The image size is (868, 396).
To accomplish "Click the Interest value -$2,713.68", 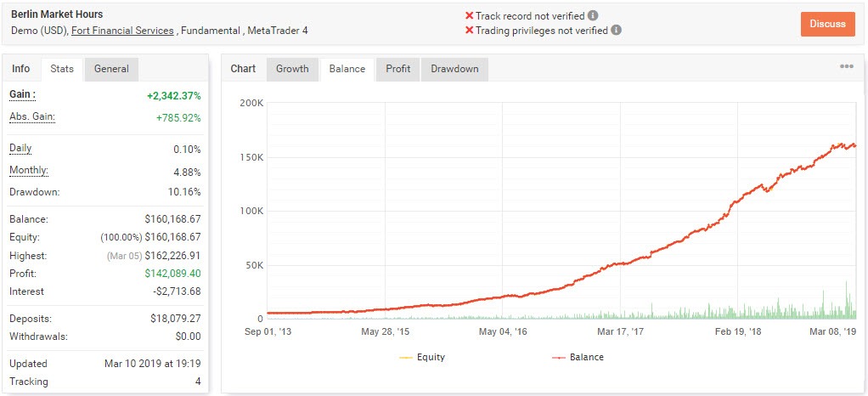I will point(175,291).
